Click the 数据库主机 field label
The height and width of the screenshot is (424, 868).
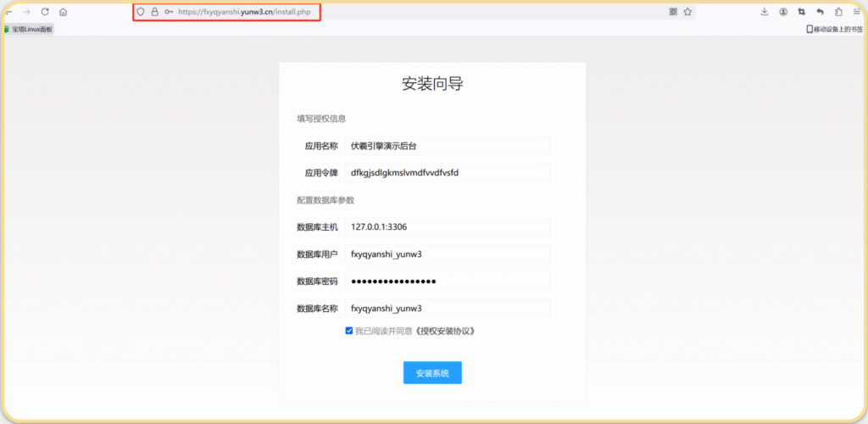(317, 226)
